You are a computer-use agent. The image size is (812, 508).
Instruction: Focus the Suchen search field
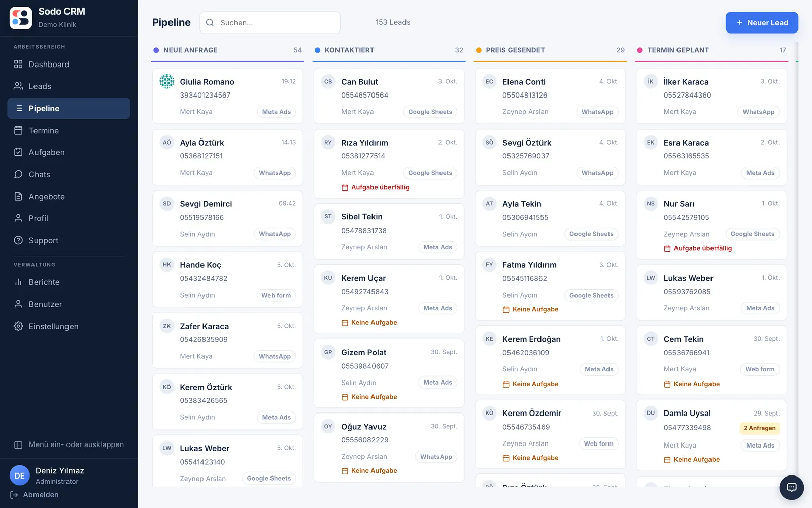pos(270,22)
